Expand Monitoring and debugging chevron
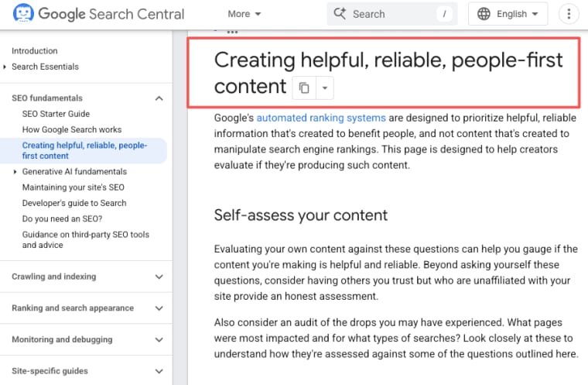The height and width of the screenshot is (385, 588). click(159, 340)
